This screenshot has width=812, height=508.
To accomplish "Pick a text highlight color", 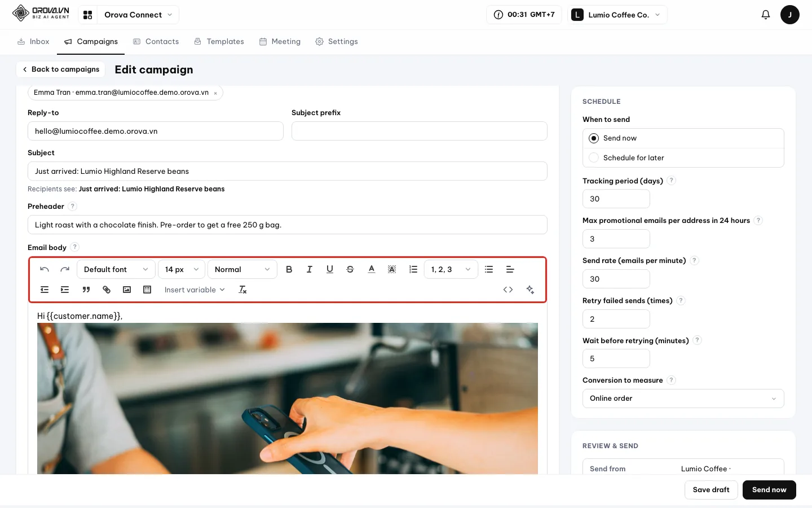I will click(392, 269).
